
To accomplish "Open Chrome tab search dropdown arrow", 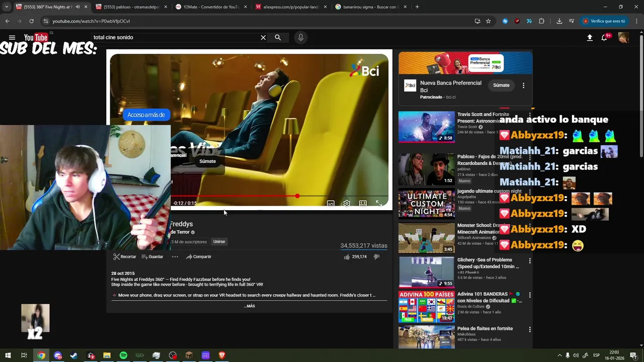I will click(7, 7).
